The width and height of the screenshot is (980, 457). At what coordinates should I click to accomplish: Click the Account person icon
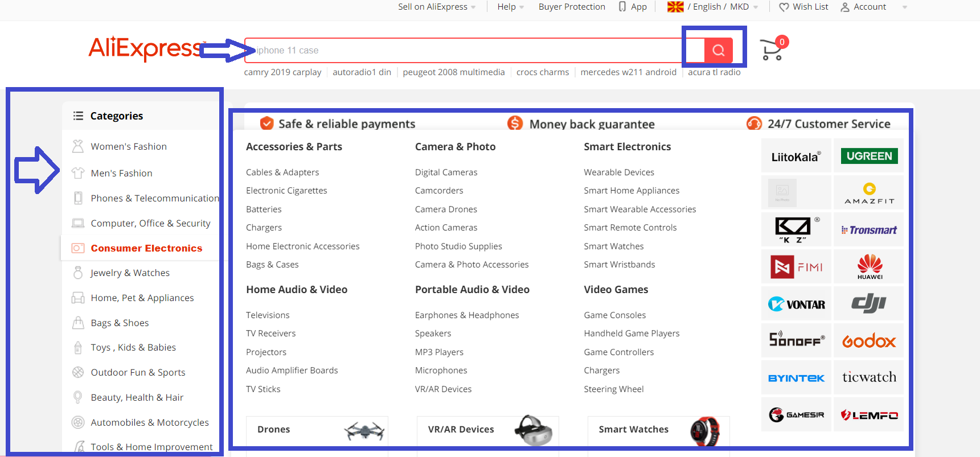[x=845, y=7]
